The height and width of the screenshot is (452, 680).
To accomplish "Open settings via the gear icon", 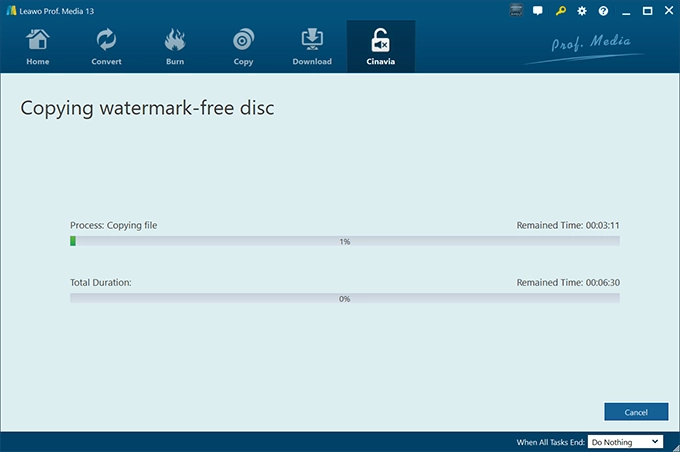I will click(x=582, y=11).
